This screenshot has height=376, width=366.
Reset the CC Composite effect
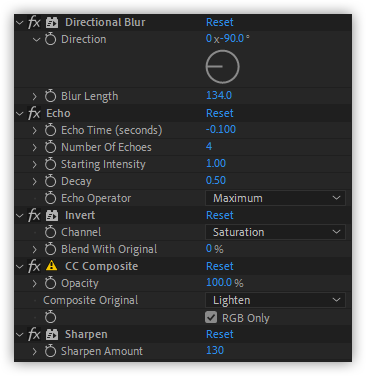(x=220, y=266)
